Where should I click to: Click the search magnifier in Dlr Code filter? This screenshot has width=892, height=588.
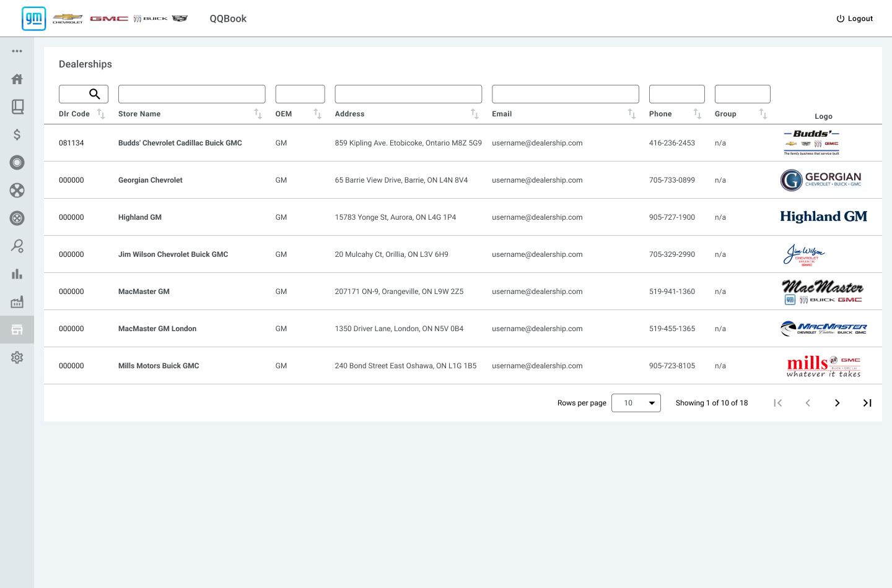(x=95, y=94)
